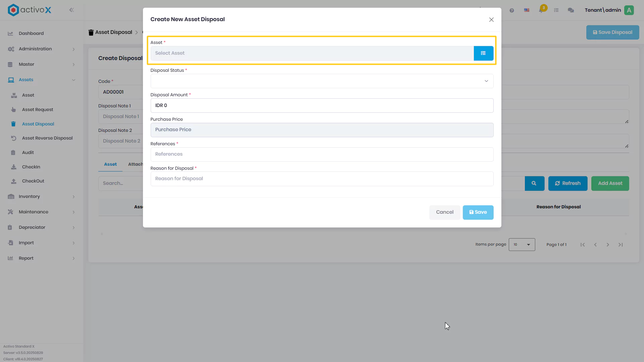Click the Refresh button
644x362 pixels.
[568, 184]
